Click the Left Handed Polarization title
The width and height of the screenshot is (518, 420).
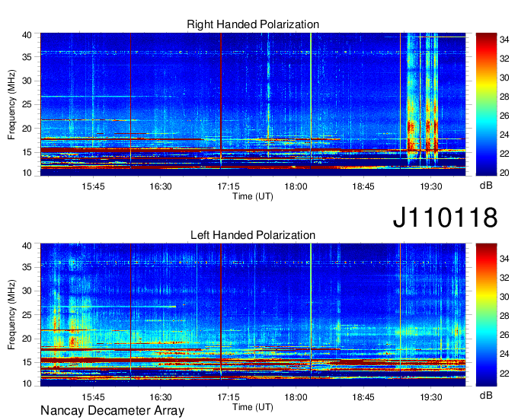(x=253, y=235)
